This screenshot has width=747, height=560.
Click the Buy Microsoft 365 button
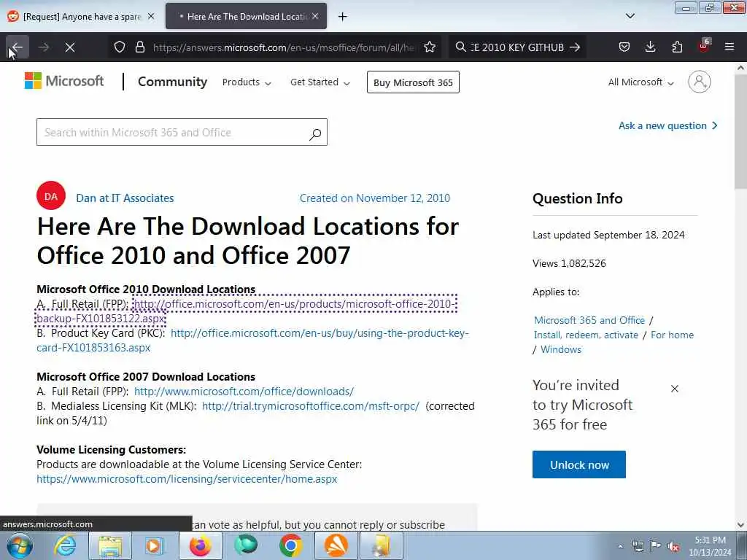point(413,82)
